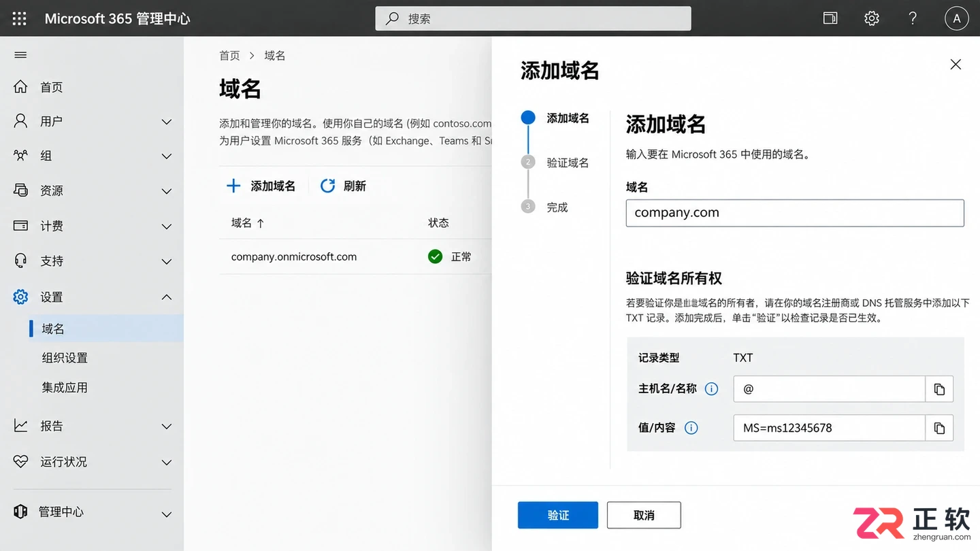Open the app launcher waffle icon
Screen dimensions: 980x551
20,18
